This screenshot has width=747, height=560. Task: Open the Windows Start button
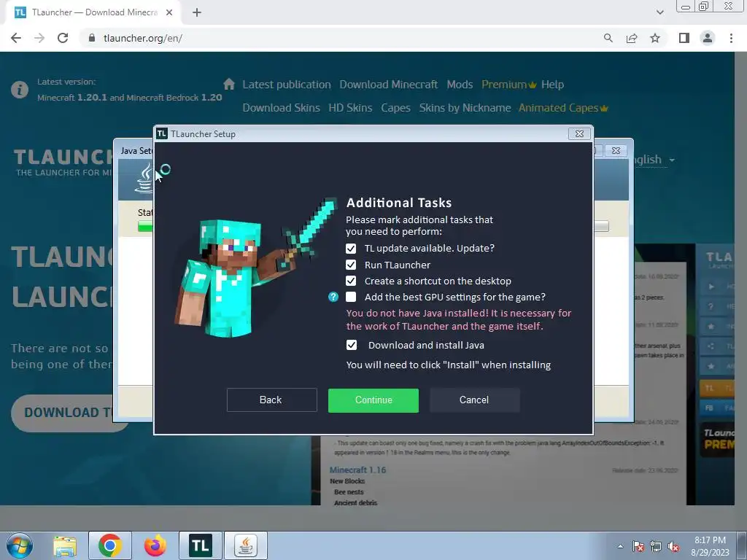(19, 545)
